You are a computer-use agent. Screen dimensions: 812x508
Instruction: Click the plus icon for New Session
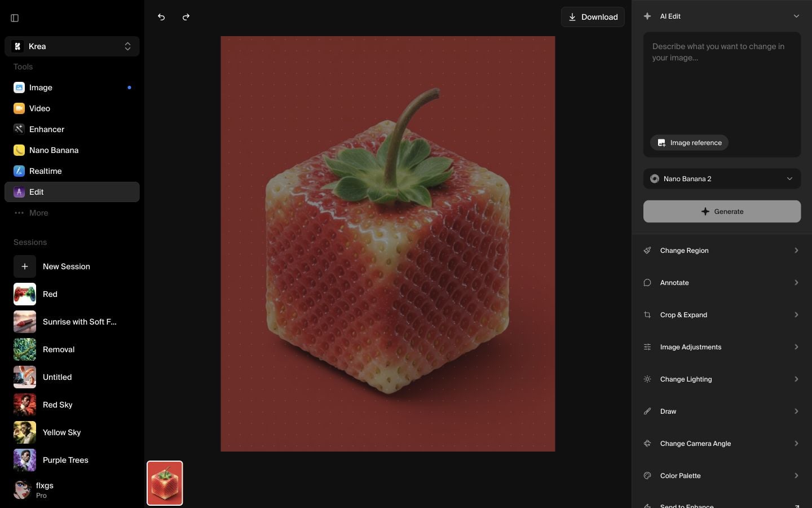pyautogui.click(x=25, y=266)
